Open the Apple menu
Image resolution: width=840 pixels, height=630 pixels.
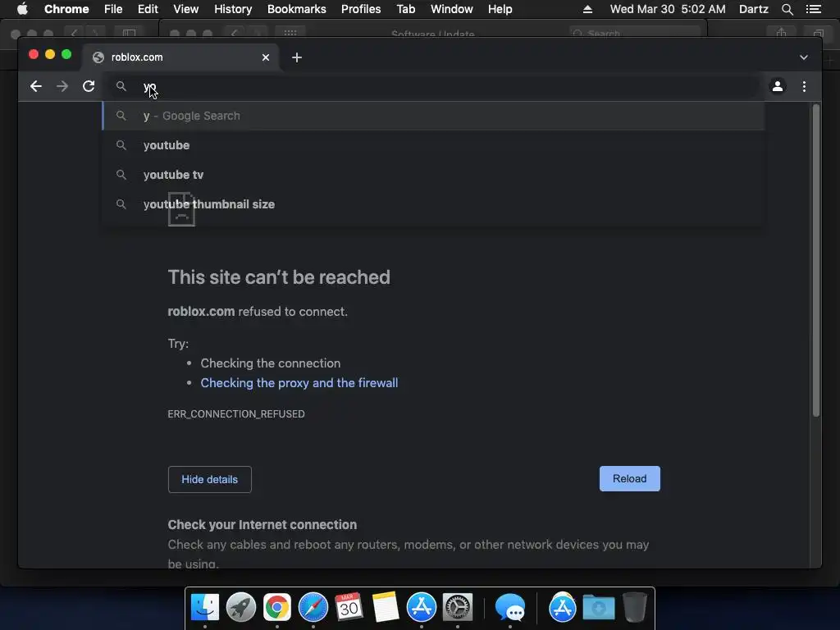point(22,9)
